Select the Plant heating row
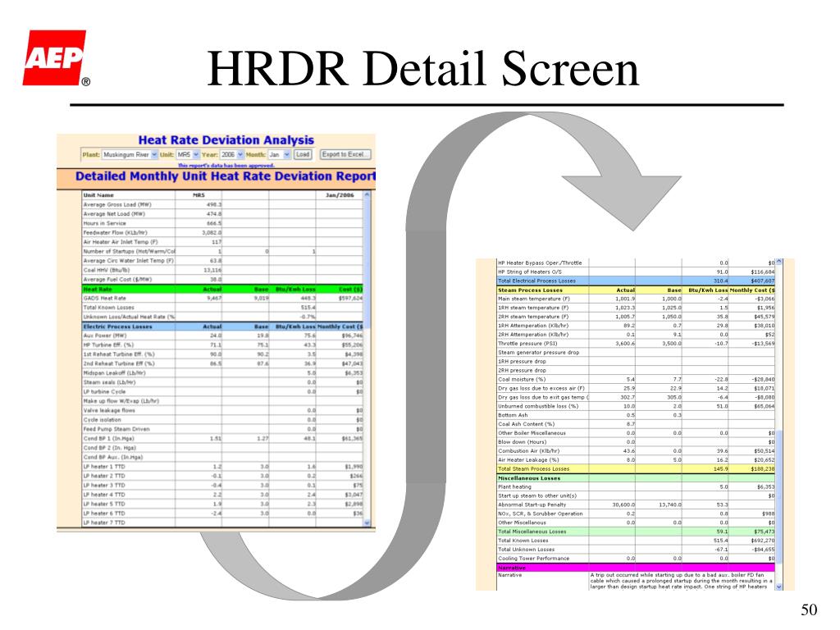The image size is (840, 630). (x=636, y=487)
